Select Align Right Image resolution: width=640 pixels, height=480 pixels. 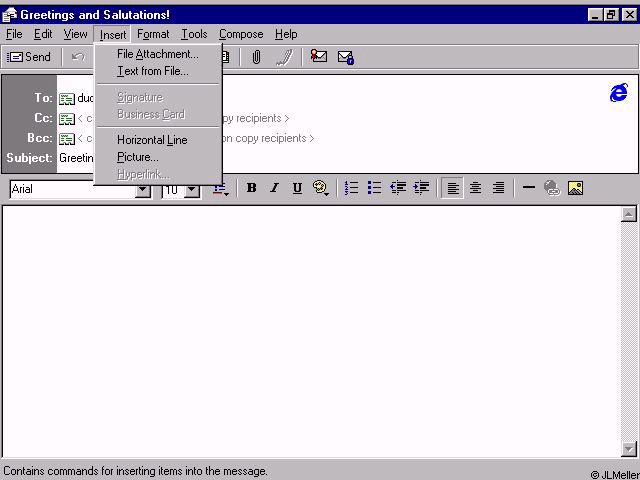(498, 188)
